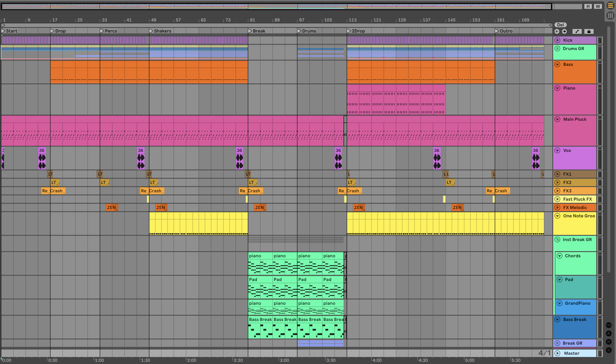Unfold the Drums GR group track

pyautogui.click(x=557, y=48)
